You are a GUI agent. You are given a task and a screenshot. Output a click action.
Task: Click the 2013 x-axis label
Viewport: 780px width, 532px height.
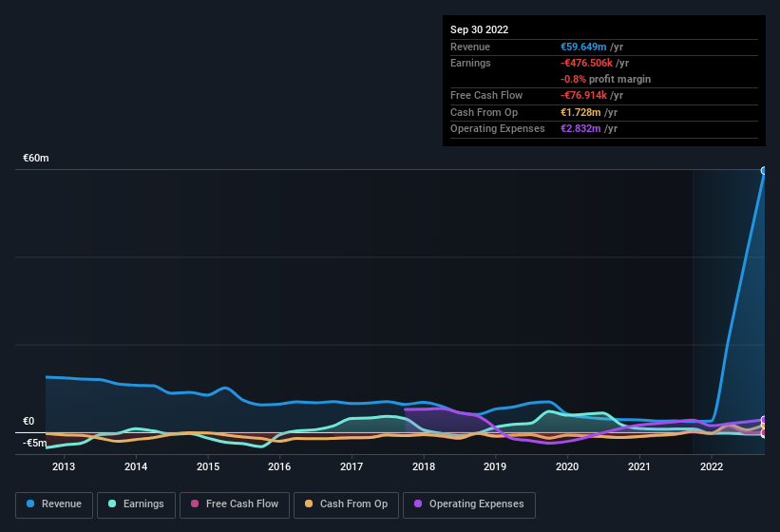pos(64,466)
